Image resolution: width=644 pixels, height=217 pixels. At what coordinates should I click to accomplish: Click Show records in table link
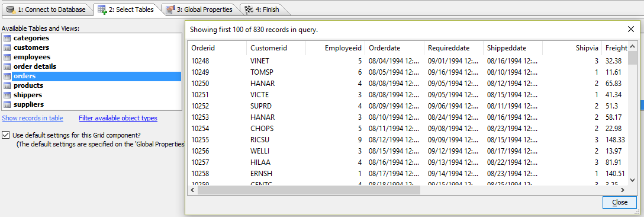pos(33,118)
